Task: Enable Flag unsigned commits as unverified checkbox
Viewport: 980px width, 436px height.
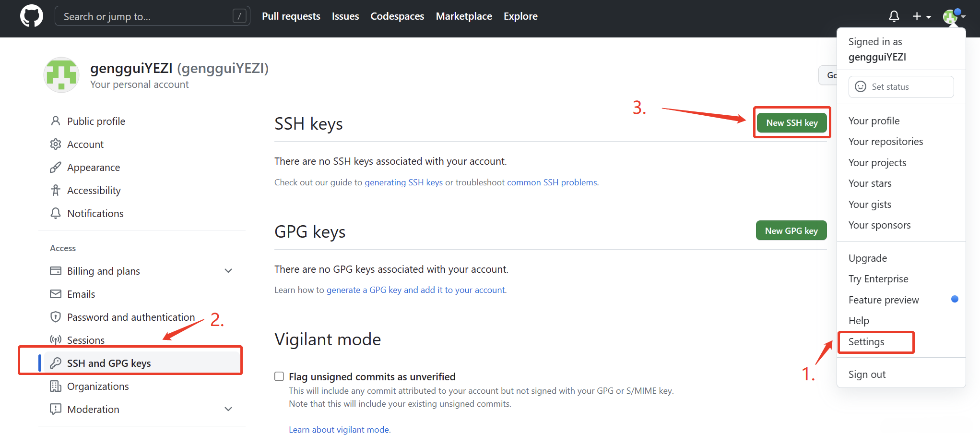Action: pyautogui.click(x=279, y=376)
